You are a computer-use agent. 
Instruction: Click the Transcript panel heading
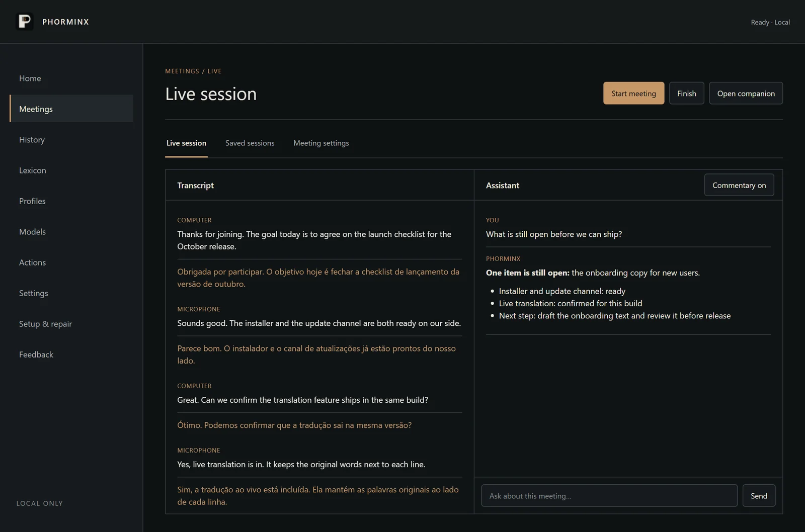pos(195,186)
